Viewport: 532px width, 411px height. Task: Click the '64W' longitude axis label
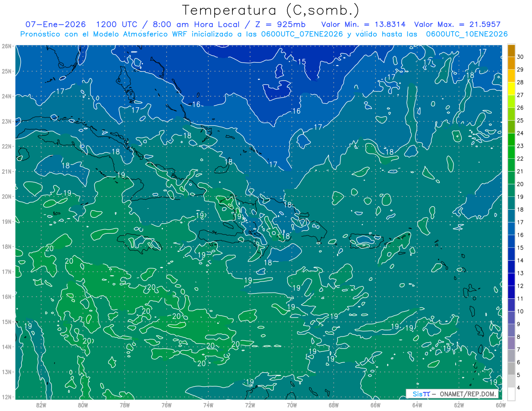[417, 405]
